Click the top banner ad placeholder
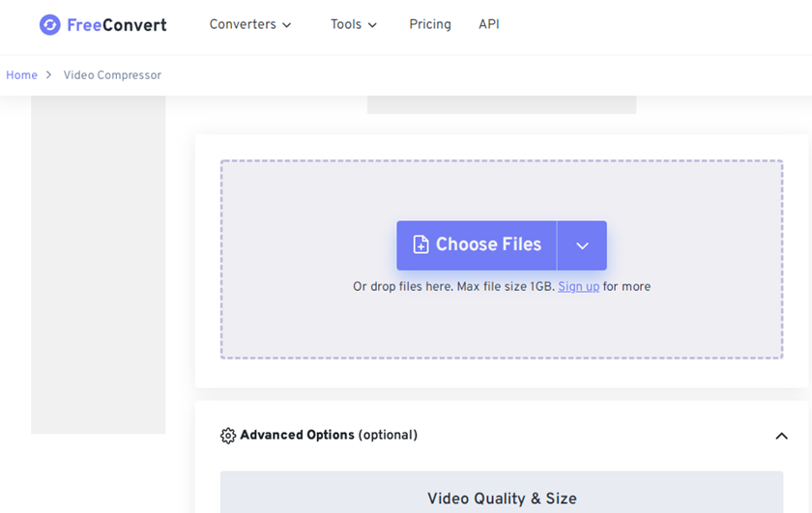Screen dimensions: 812x513 pyautogui.click(x=502, y=104)
